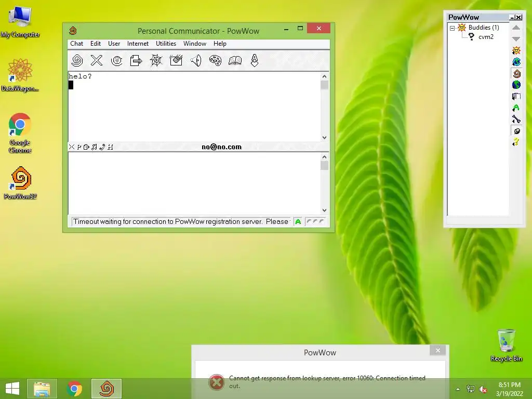
Task: Click small phone icon in divider bar
Action: [102, 147]
